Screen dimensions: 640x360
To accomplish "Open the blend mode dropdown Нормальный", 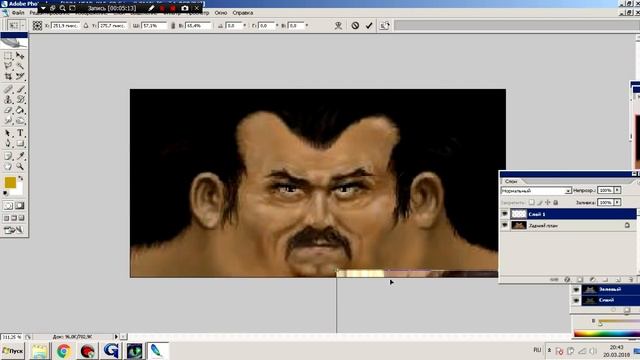I will click(x=536, y=191).
